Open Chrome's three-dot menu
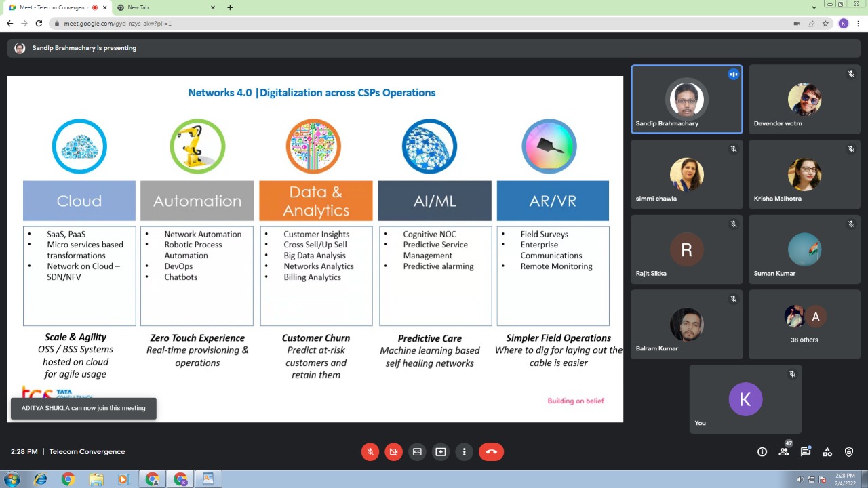Screen dimensions: 868x488 pos(859,23)
